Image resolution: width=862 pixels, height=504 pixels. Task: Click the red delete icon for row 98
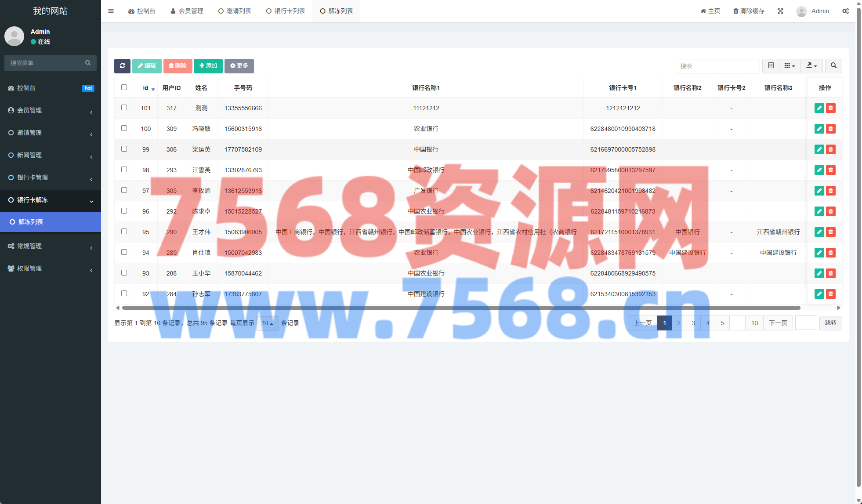[x=830, y=170]
